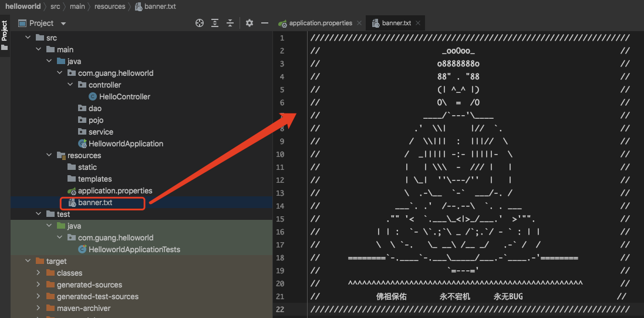Close the banner.txt editor tab
Viewport: 644px width, 318px height.
tap(418, 23)
